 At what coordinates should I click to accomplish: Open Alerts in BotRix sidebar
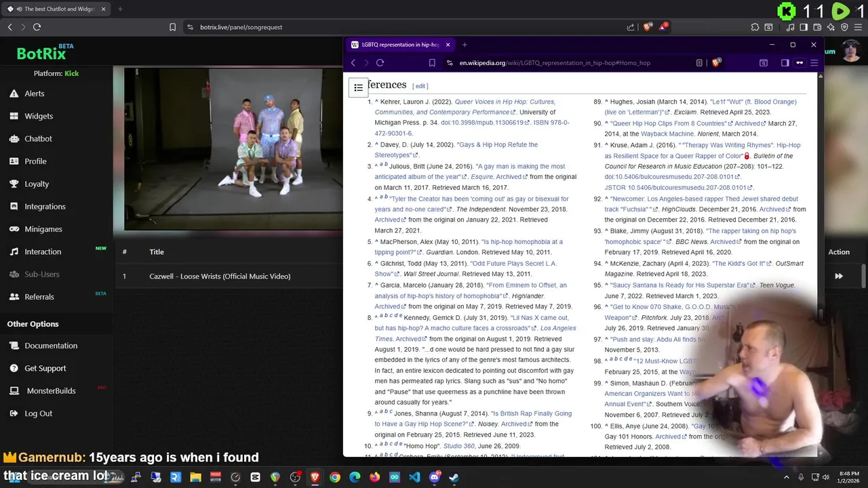click(x=35, y=94)
